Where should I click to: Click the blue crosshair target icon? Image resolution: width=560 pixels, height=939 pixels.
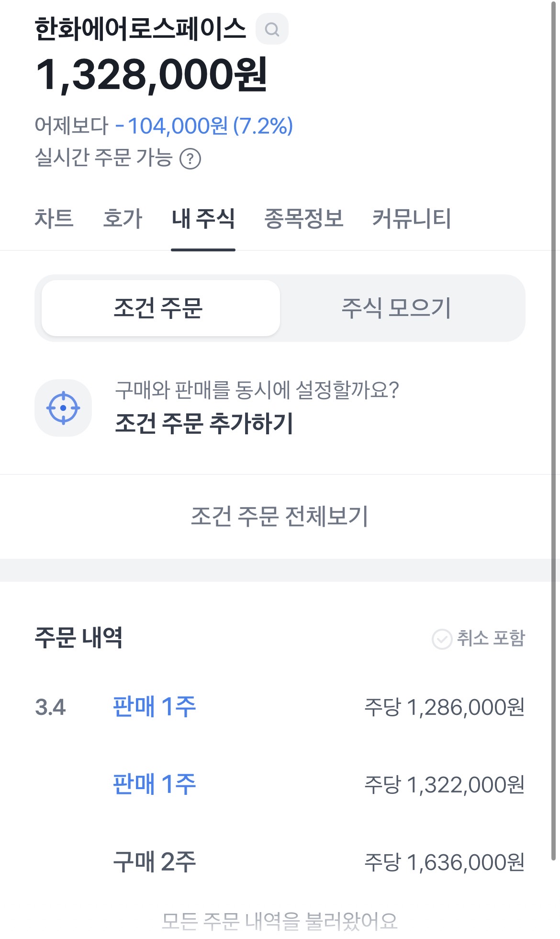pyautogui.click(x=63, y=408)
